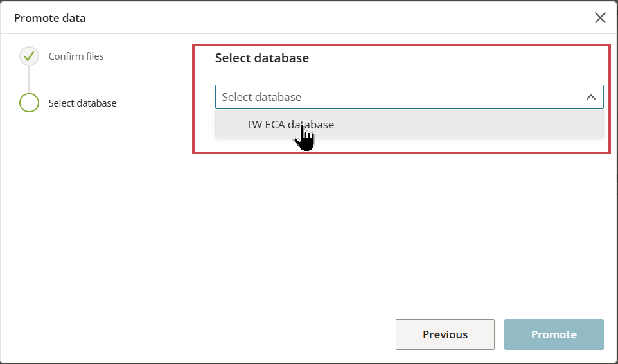Image resolution: width=618 pixels, height=364 pixels.
Task: Close the Promote data dialog
Action: point(600,18)
